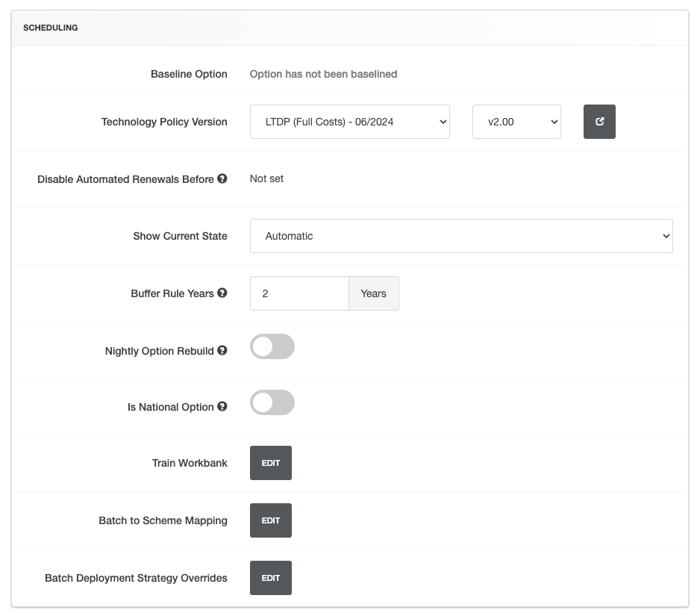Click the Show Current State label text
The height and width of the screenshot is (616, 700).
[180, 236]
